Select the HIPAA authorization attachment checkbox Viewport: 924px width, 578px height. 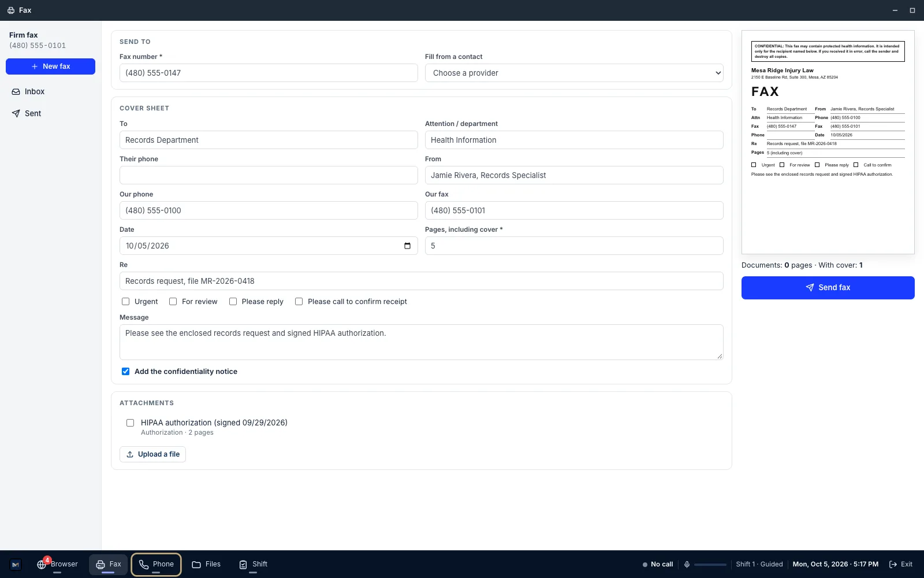tap(130, 423)
